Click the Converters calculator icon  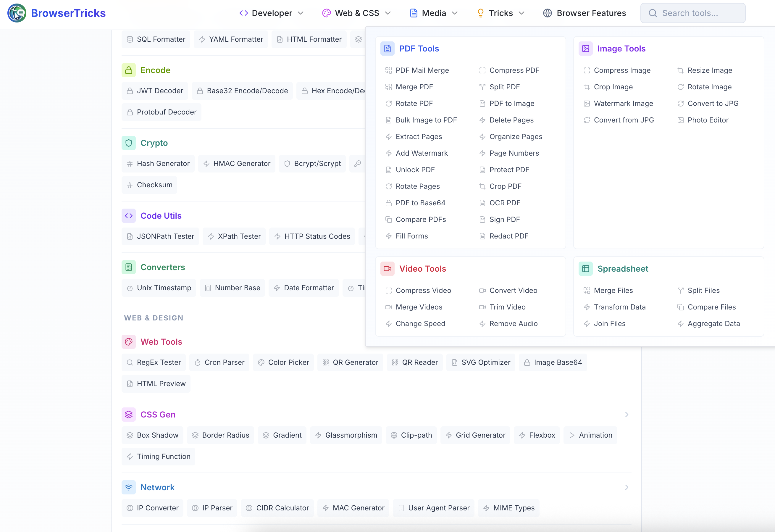(x=129, y=267)
